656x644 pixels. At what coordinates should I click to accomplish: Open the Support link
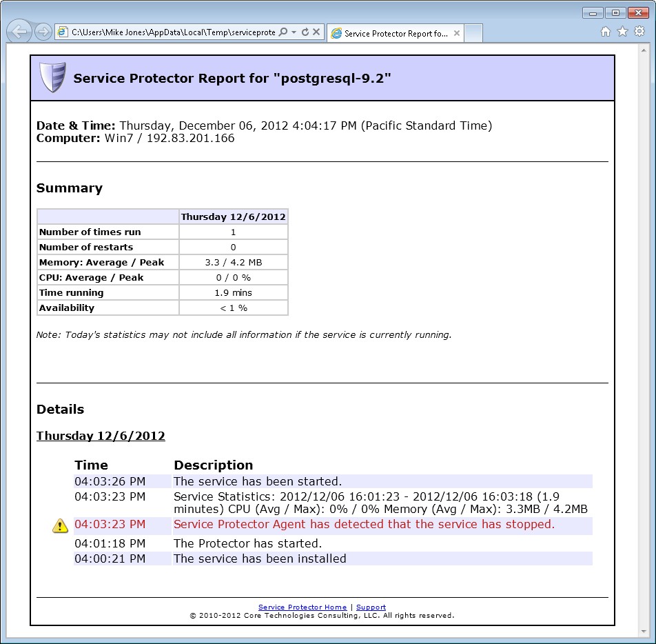click(371, 607)
